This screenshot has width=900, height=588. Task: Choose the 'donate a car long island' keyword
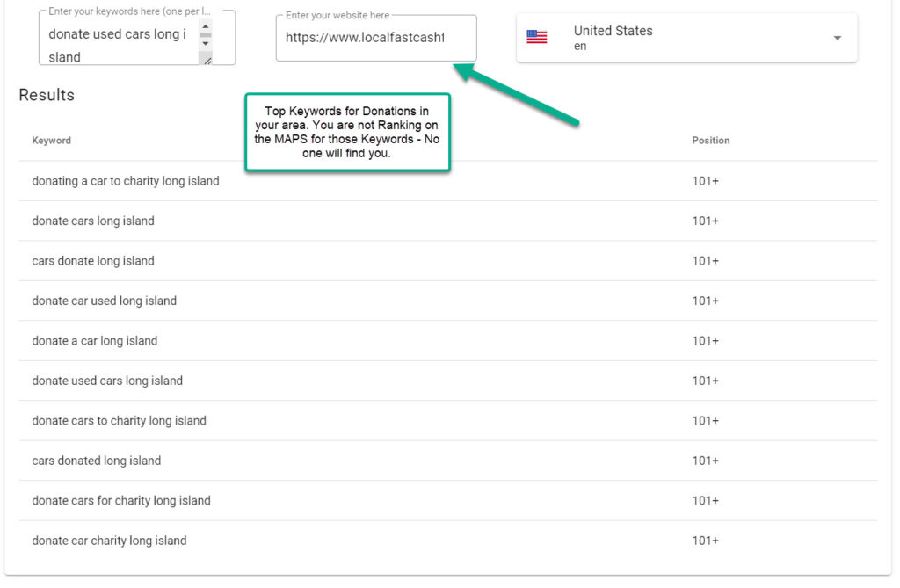(x=95, y=341)
